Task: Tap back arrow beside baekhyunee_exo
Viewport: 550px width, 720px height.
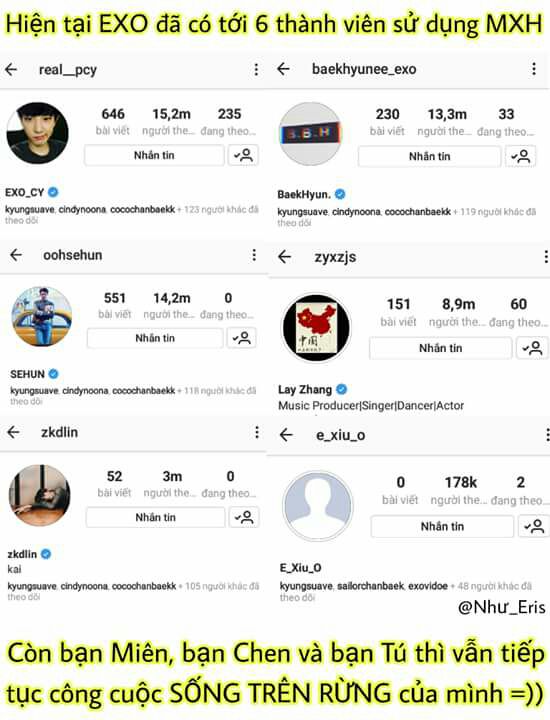Action: (284, 69)
